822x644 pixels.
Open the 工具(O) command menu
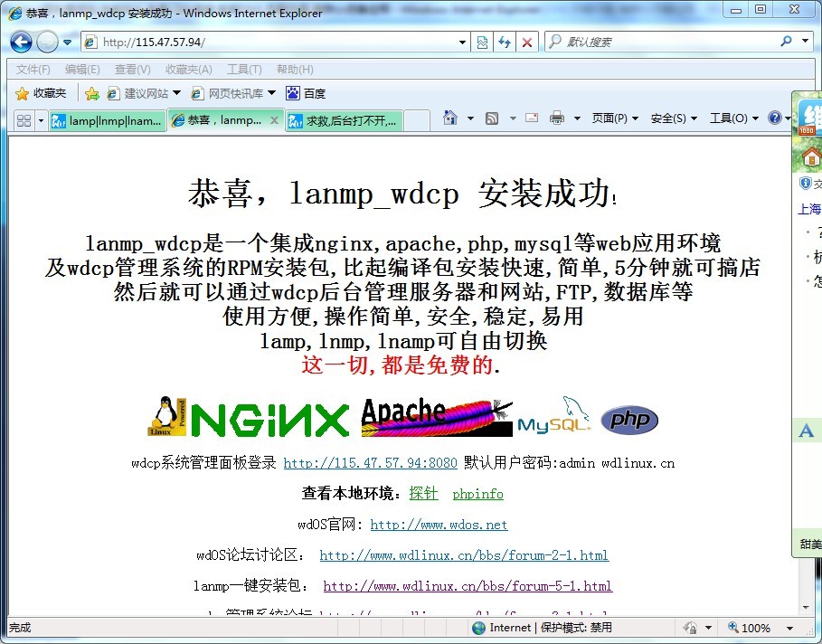[x=734, y=118]
